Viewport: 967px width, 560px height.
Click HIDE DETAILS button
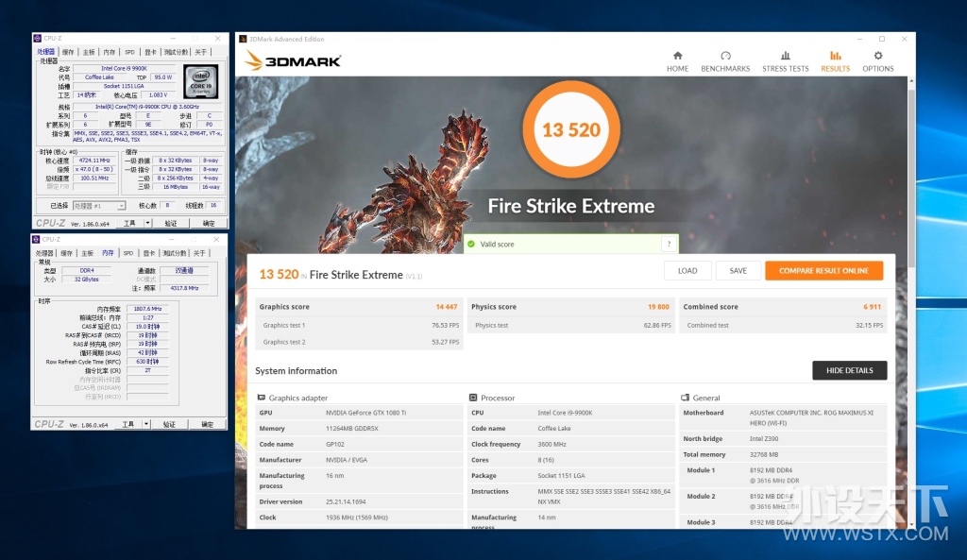(x=849, y=371)
